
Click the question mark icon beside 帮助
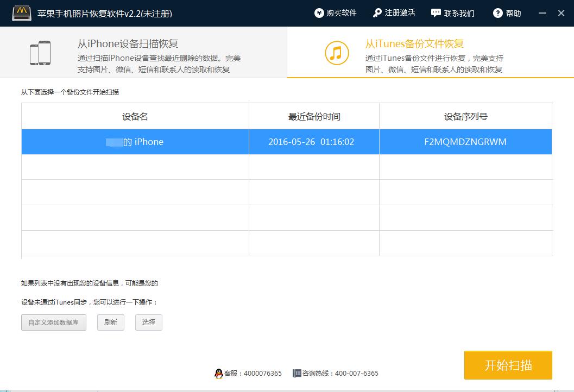coord(497,13)
